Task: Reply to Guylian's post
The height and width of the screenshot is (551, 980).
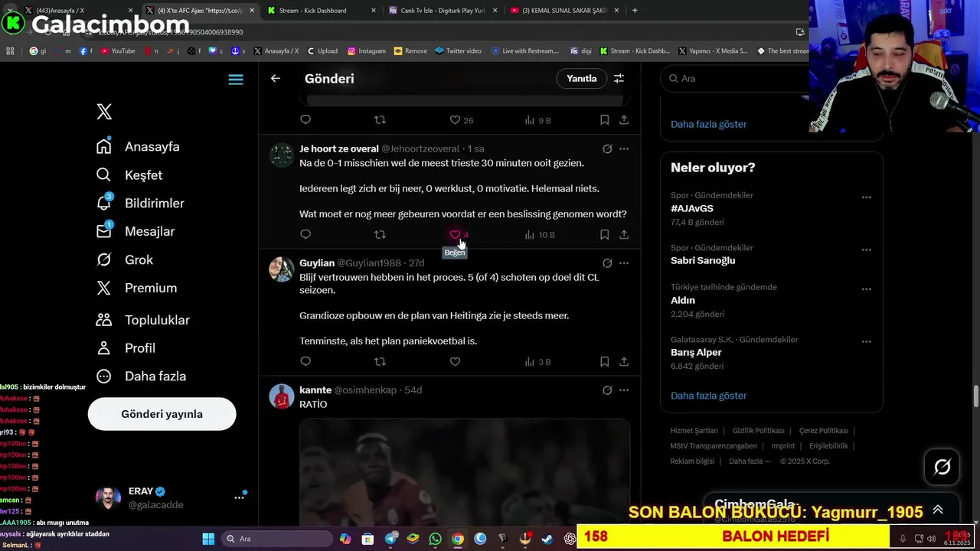Action: 305,361
